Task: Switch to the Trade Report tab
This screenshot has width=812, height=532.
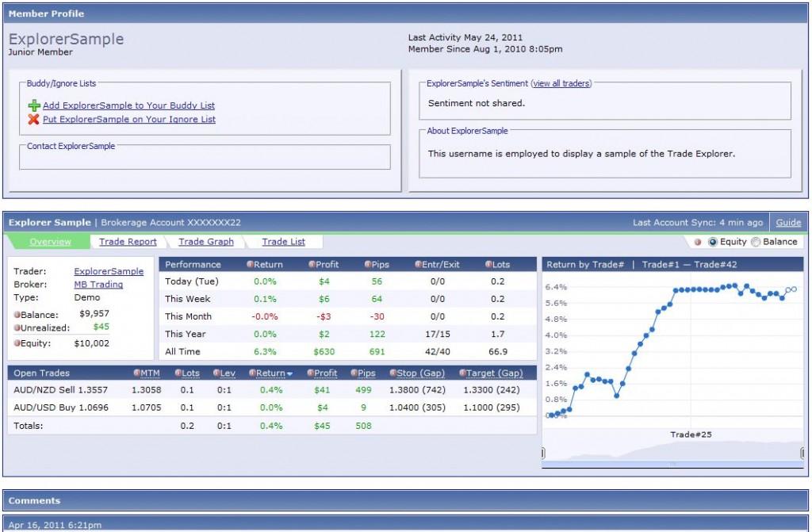Action: click(128, 242)
